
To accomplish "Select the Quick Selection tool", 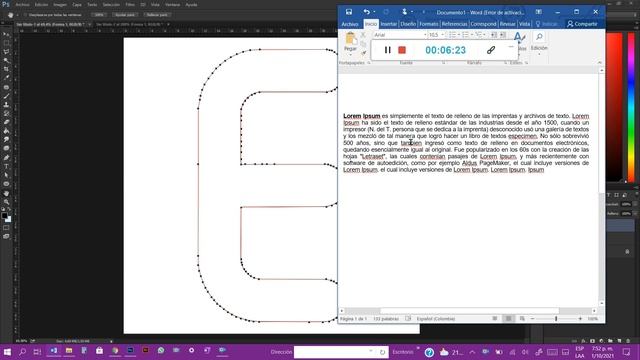I will click(x=6, y=60).
